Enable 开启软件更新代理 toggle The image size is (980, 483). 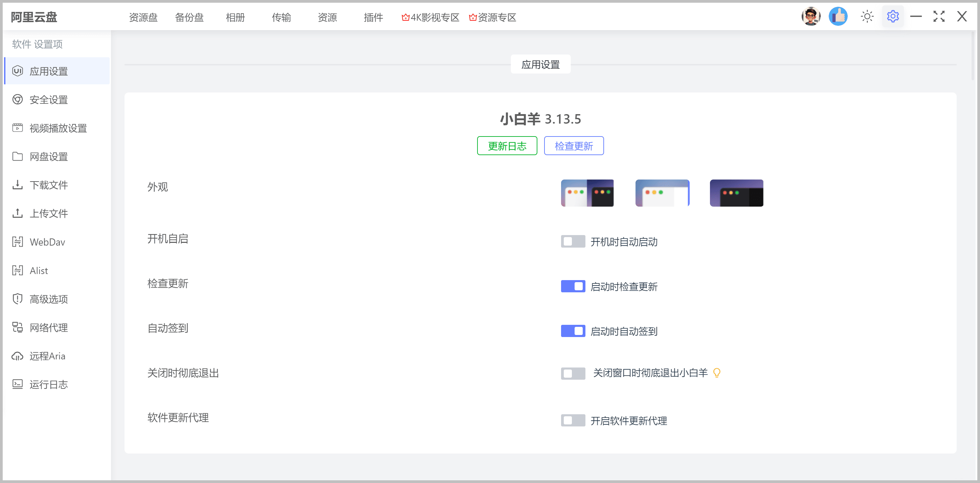[573, 421]
